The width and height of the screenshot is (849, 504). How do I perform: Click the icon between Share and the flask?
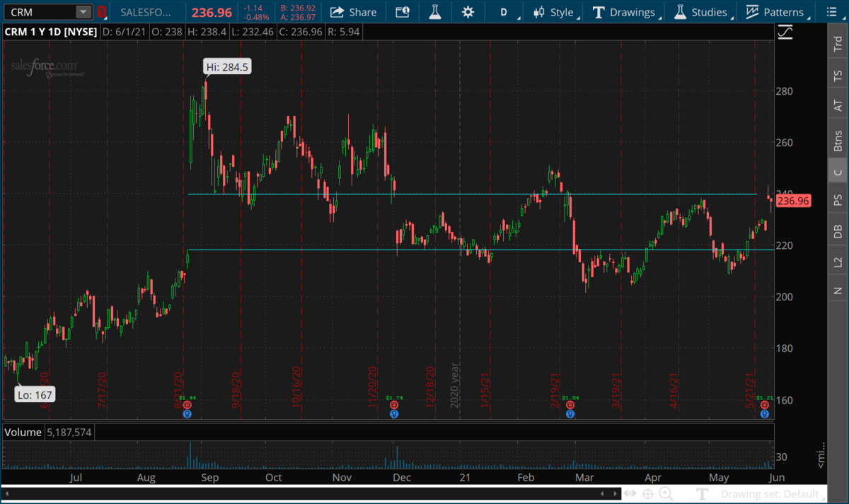[403, 12]
